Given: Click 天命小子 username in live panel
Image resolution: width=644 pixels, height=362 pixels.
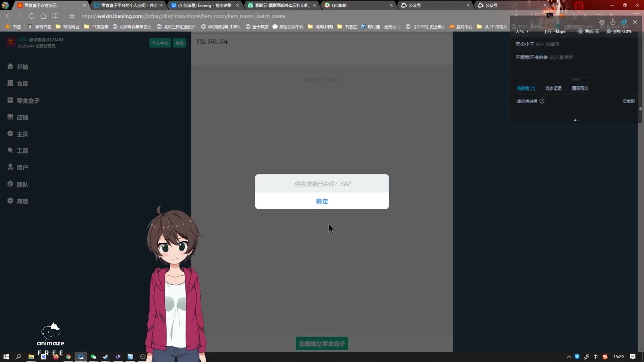Looking at the screenshot, I should (525, 44).
